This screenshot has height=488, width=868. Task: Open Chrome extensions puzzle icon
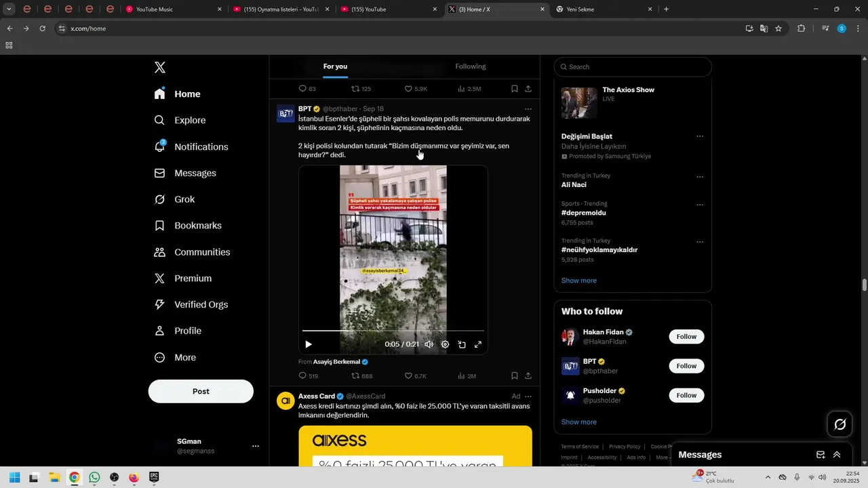pyautogui.click(x=801, y=28)
